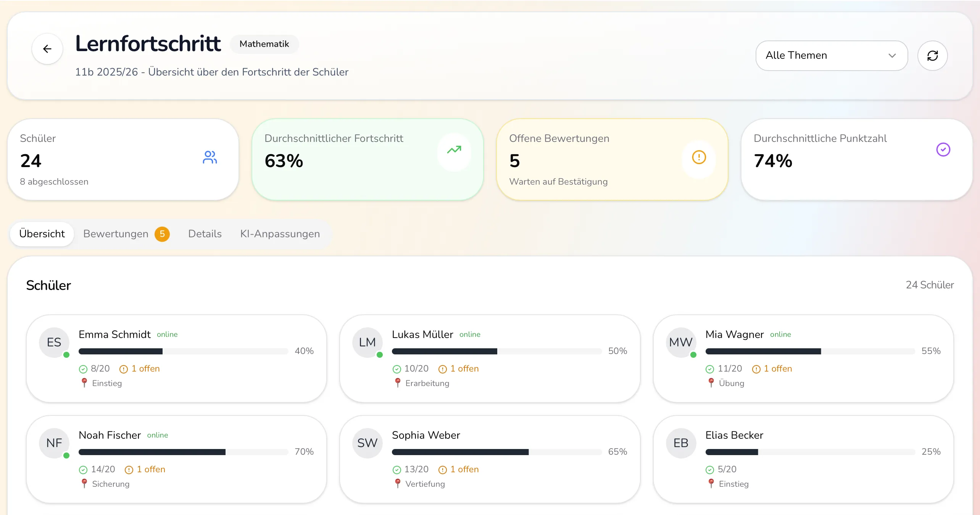Click the EB avatar for Elias Becker
The image size is (980, 515).
[681, 443]
